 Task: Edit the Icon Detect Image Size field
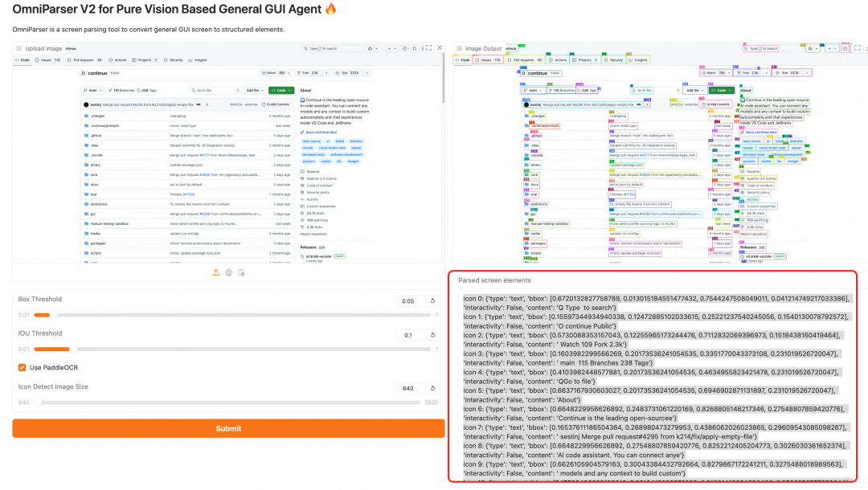(411, 388)
